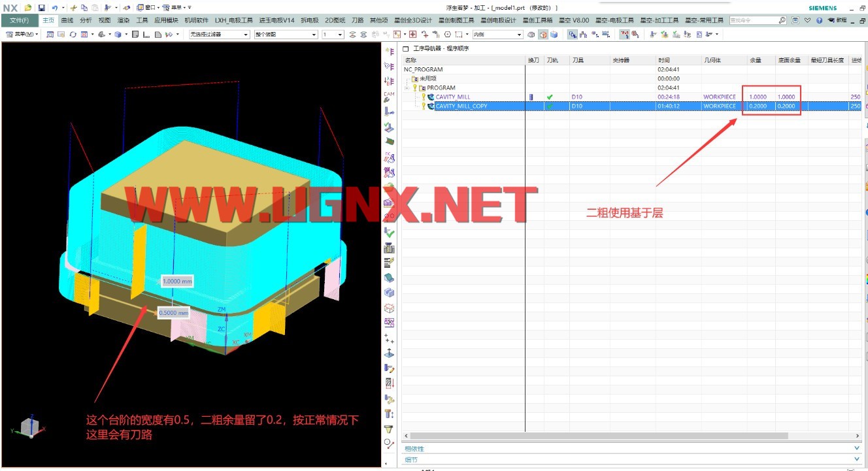Click the WCS move icon in sidebar

(x=390, y=353)
